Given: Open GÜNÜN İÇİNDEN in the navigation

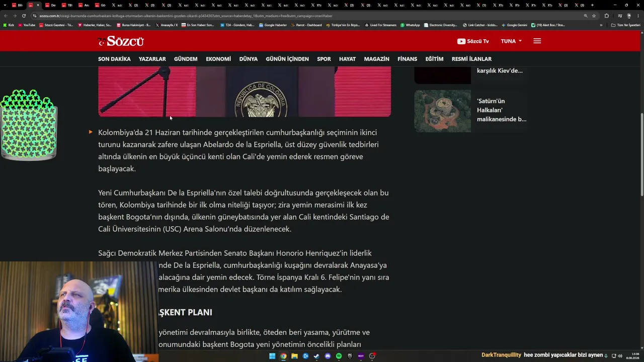Looking at the screenshot, I should (287, 59).
